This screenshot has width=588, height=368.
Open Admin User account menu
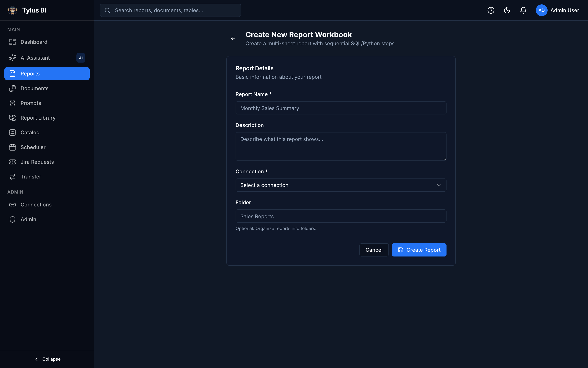[x=557, y=10]
